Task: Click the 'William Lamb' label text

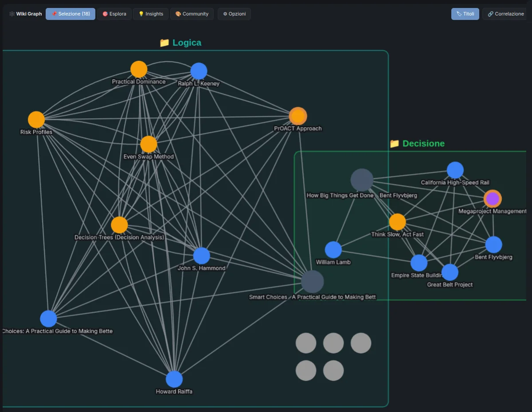Action: (333, 262)
